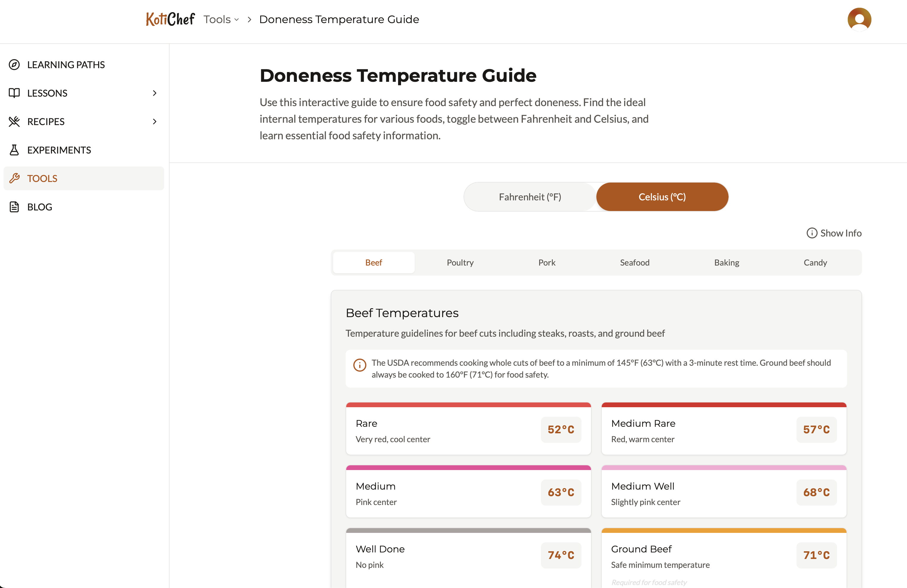Click the breadcrumb separator chevron
Image resolution: width=907 pixels, height=588 pixels.
(x=250, y=20)
